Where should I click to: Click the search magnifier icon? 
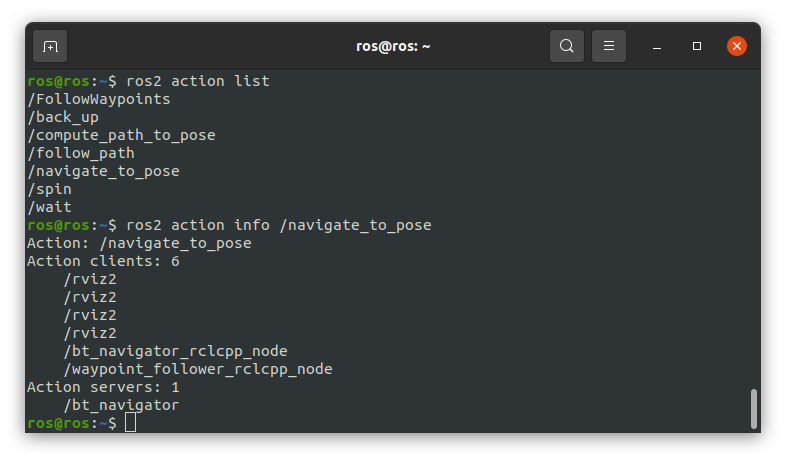(x=567, y=46)
